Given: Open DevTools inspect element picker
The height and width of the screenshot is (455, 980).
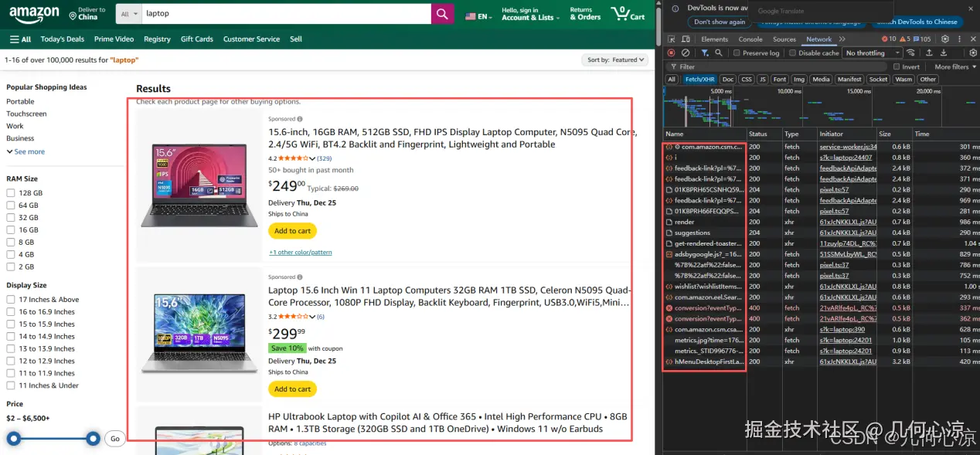Looking at the screenshot, I should 672,39.
